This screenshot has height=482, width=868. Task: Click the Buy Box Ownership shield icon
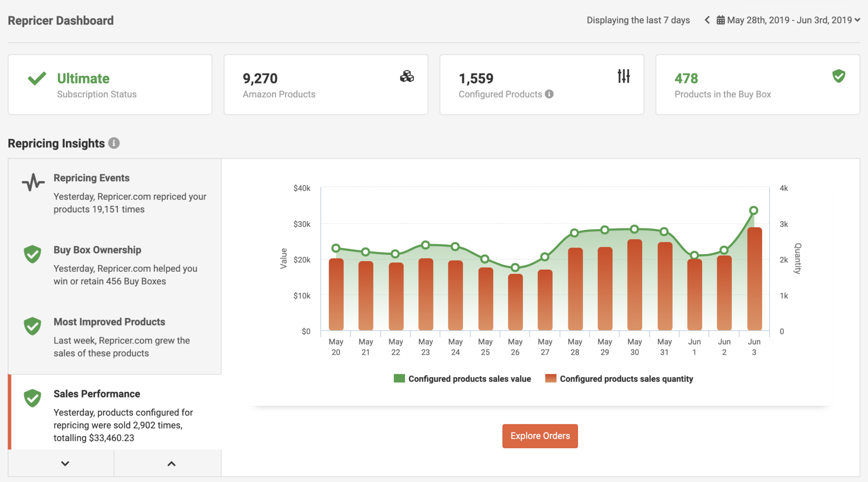click(x=33, y=254)
